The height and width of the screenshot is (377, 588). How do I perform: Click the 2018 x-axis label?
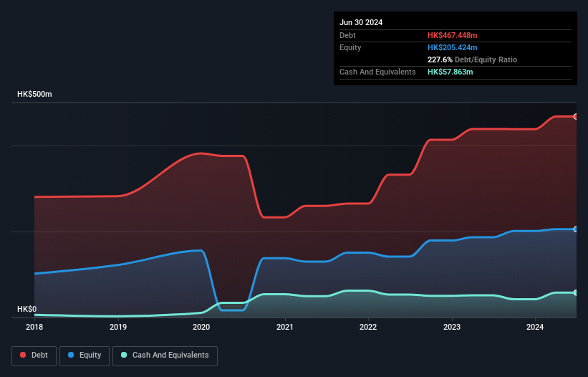34,327
